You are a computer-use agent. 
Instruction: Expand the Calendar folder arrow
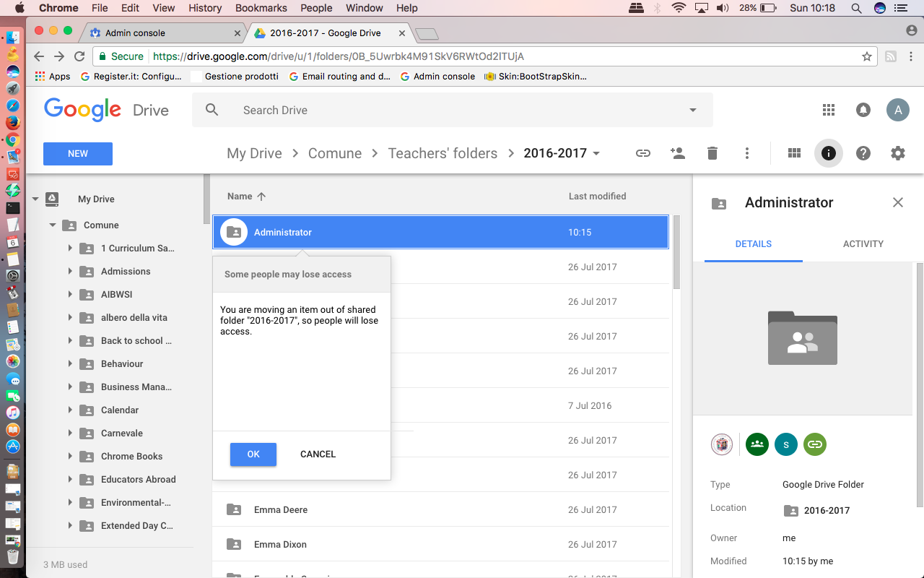click(70, 410)
